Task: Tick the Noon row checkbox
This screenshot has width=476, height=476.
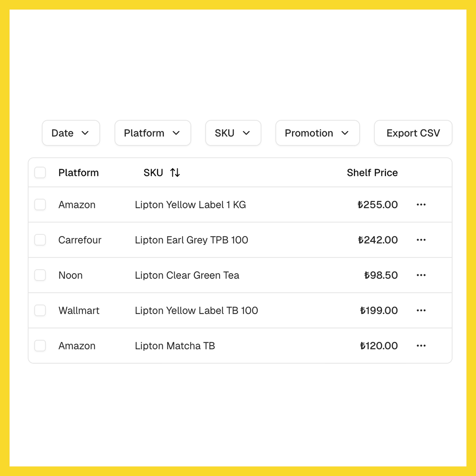Action: tap(40, 275)
